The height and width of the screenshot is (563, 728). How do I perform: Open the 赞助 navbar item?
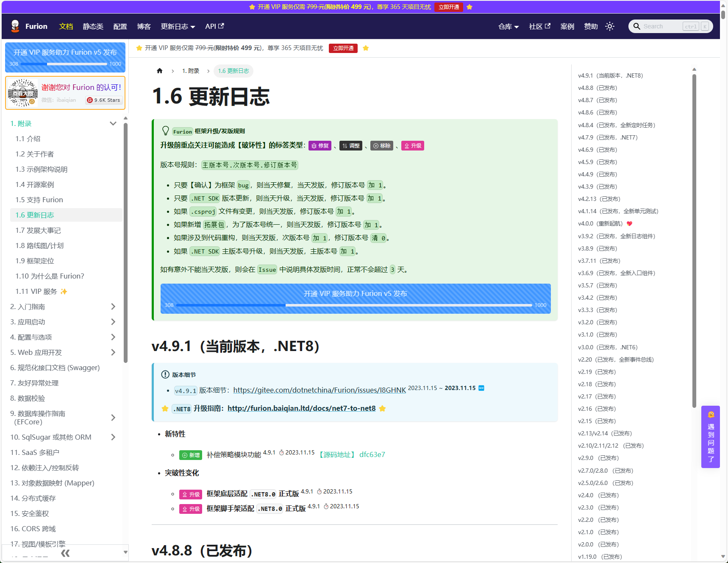point(591,26)
